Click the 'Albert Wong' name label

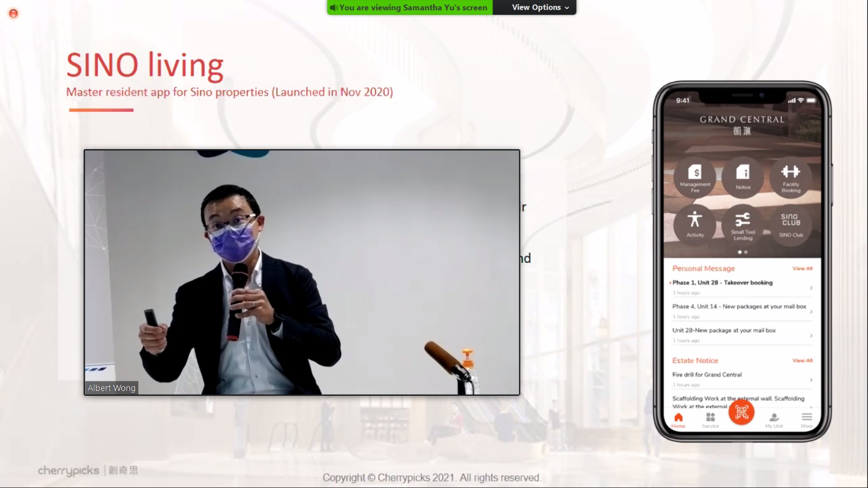click(x=111, y=388)
